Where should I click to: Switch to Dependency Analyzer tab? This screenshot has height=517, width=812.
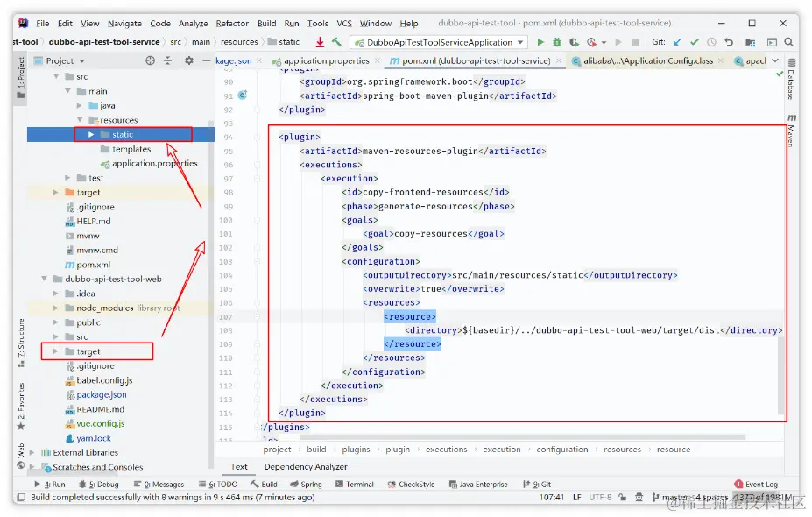306,467
